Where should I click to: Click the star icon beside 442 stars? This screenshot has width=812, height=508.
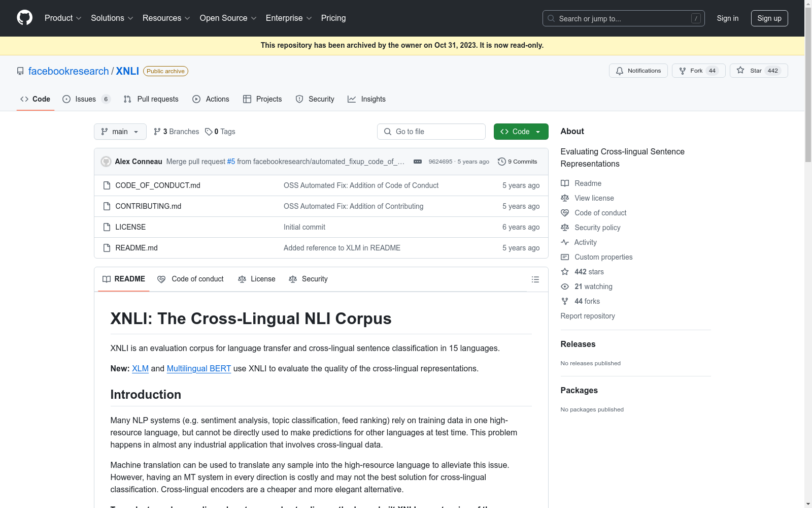565,272
